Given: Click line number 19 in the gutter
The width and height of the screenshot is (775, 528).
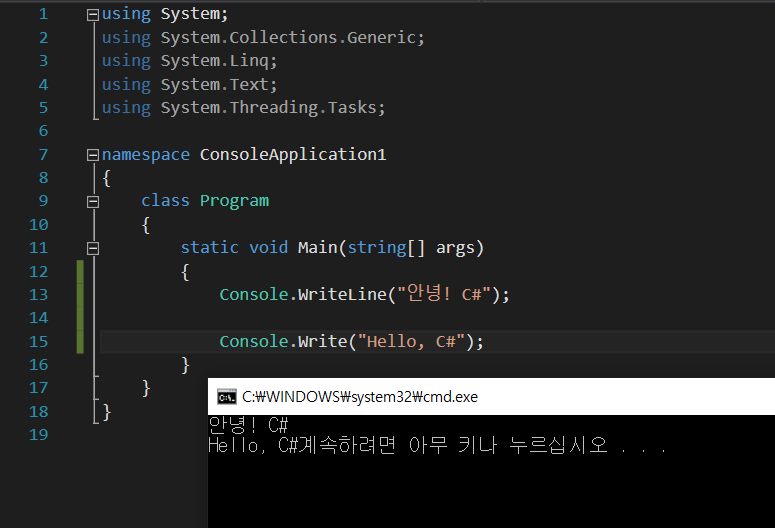Looking at the screenshot, I should pos(39,435).
